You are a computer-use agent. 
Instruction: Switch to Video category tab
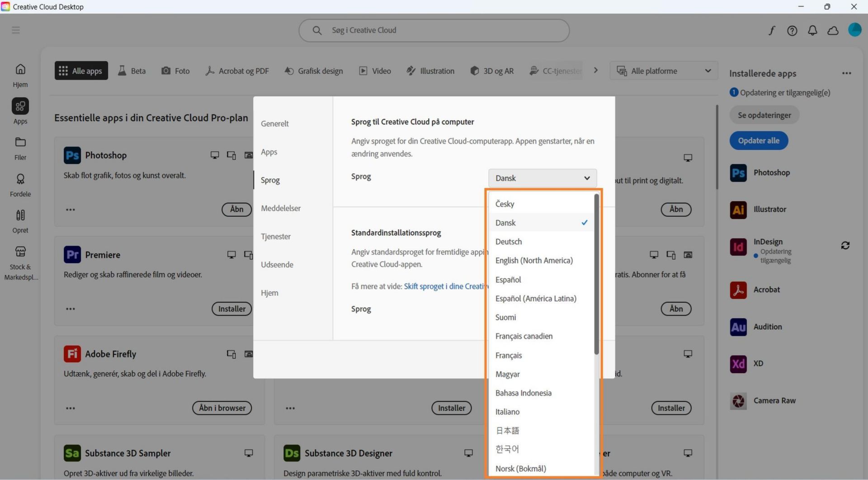click(x=375, y=71)
